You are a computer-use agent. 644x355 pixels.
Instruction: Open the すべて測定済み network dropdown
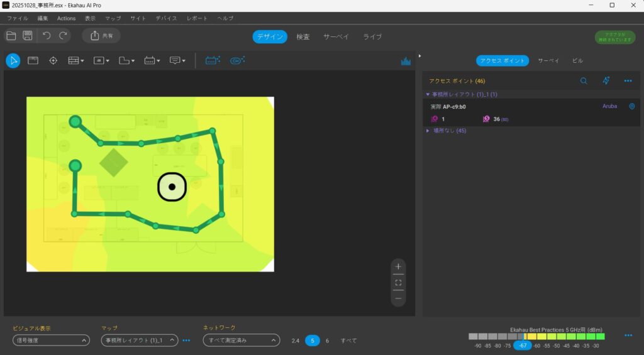[241, 341]
